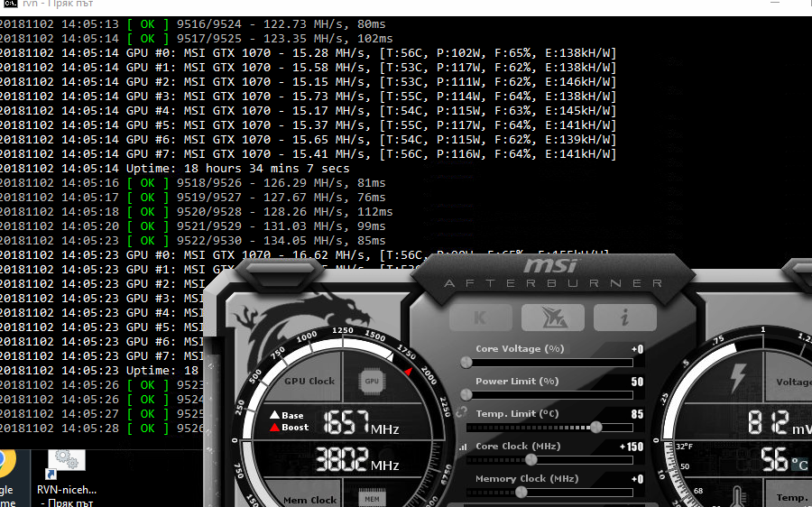Click the Core Clock (MHz) slider handle
The image size is (812, 507).
[x=531, y=460]
